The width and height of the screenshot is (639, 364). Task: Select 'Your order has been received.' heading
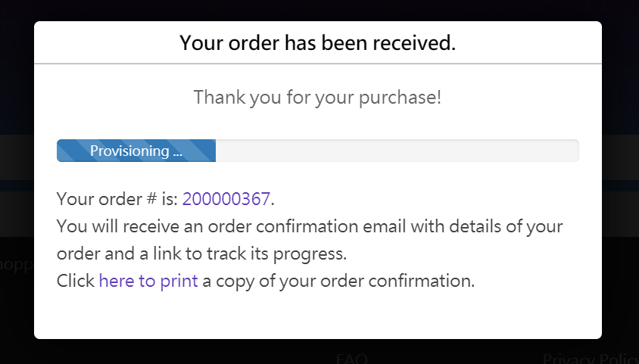[x=318, y=42]
